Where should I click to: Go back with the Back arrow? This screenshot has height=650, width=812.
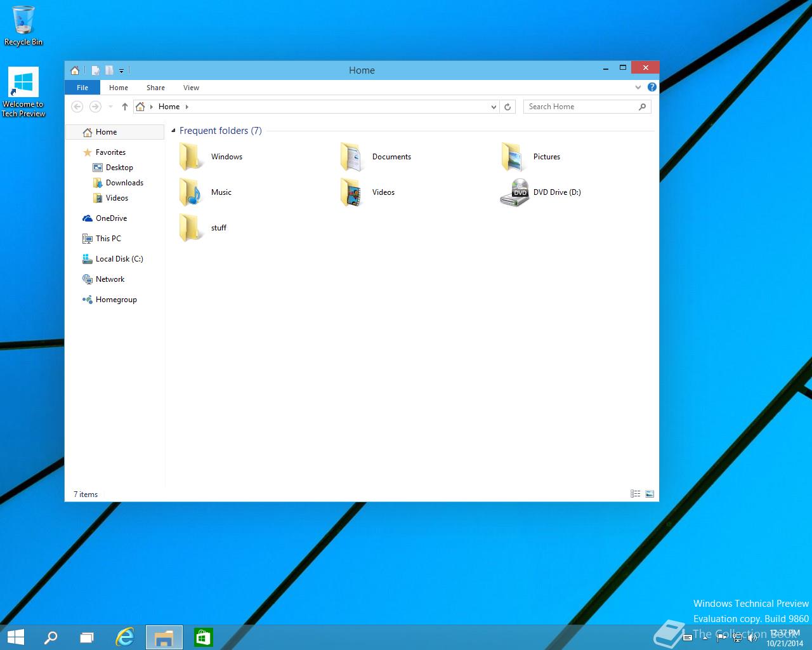pyautogui.click(x=77, y=107)
